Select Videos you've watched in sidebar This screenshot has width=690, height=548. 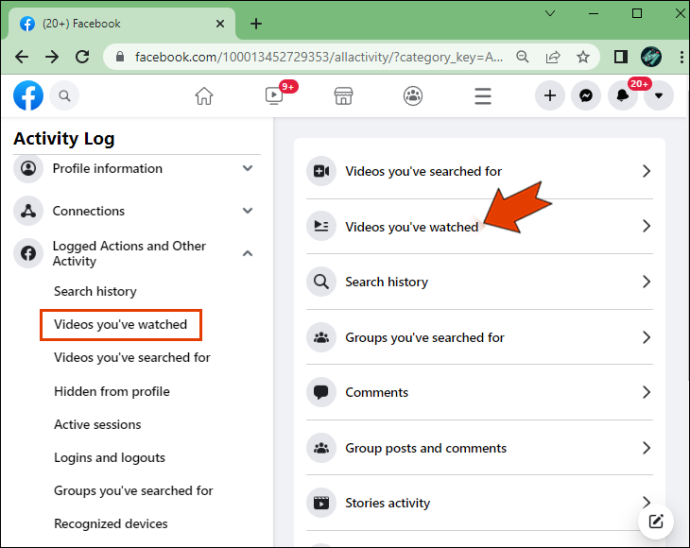pos(121,324)
